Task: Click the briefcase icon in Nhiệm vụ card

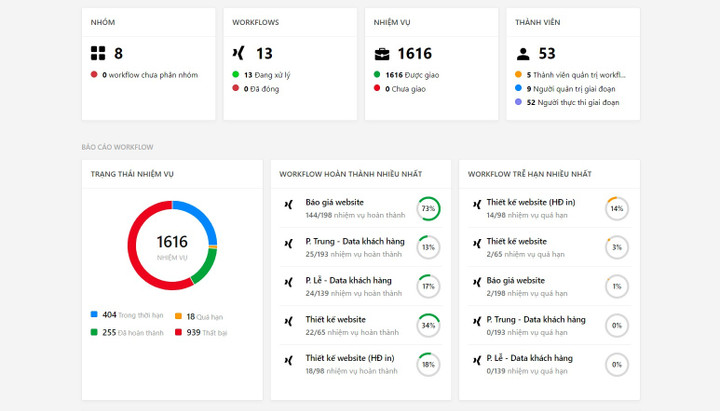Action: click(x=382, y=54)
